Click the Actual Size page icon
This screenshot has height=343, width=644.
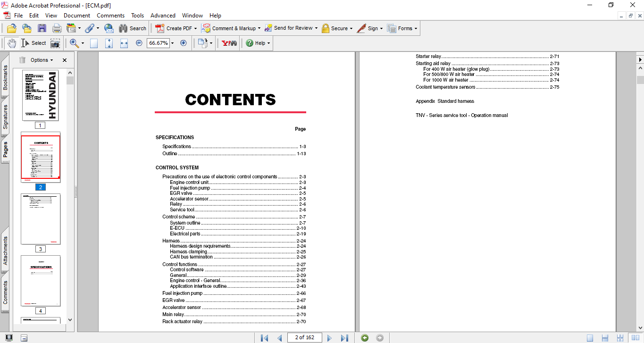(x=94, y=43)
